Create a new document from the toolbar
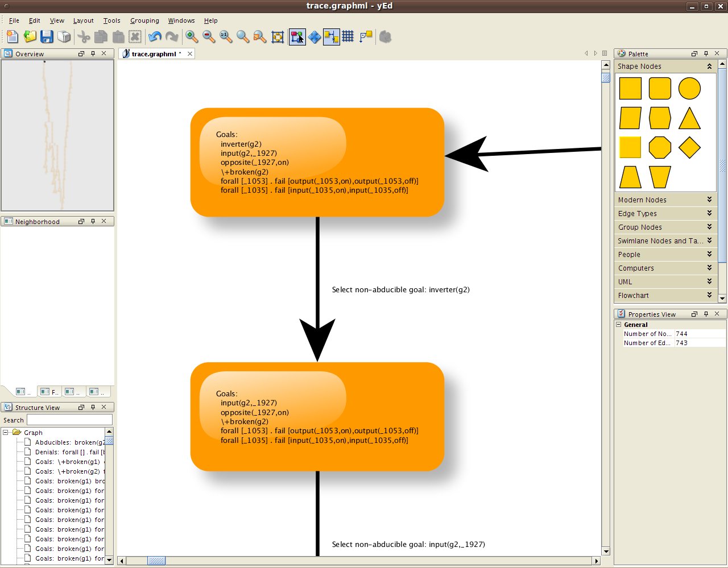This screenshot has height=568, width=728. coord(13,37)
